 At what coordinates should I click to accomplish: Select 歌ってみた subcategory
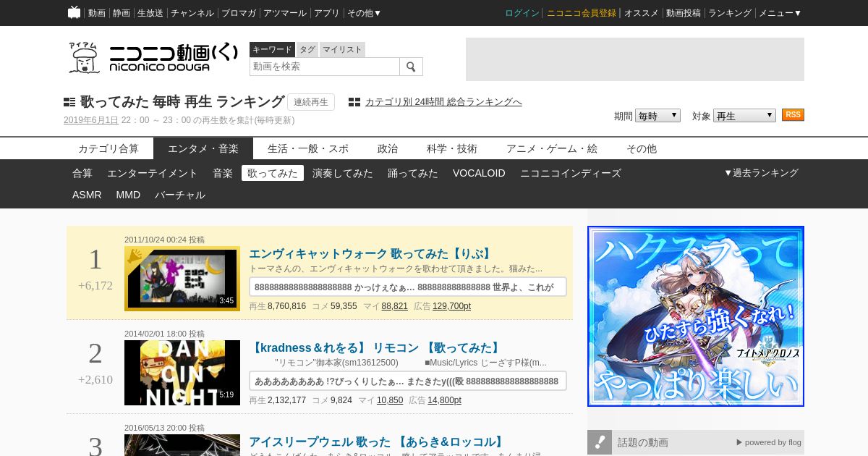click(273, 173)
